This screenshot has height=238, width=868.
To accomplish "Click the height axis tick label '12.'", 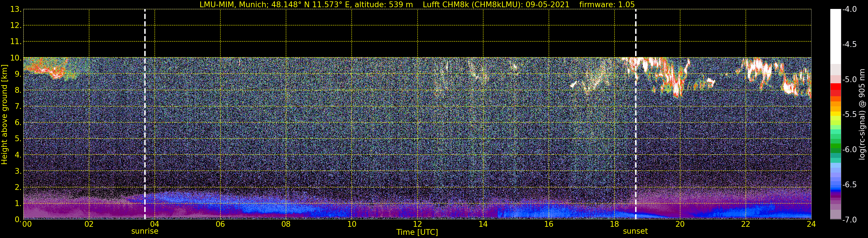I will click(16, 26).
